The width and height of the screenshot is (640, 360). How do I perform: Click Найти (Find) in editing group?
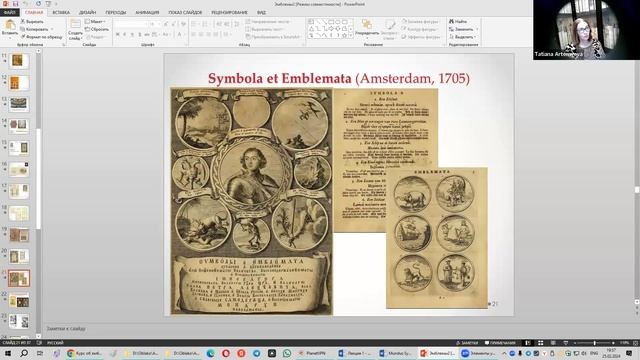pos(458,21)
